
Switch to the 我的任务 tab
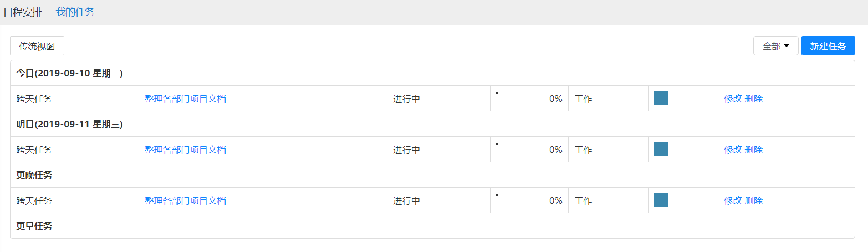pos(75,12)
